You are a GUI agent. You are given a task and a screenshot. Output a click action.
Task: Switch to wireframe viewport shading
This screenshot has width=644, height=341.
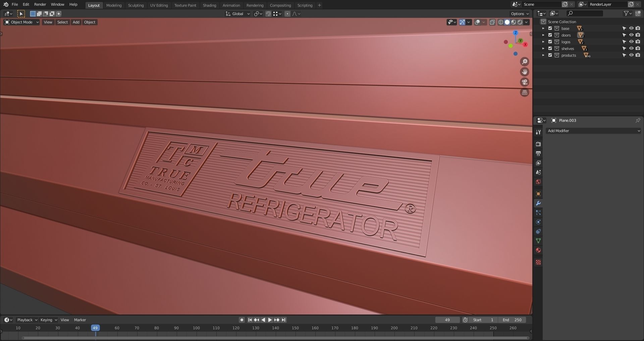tap(500, 22)
